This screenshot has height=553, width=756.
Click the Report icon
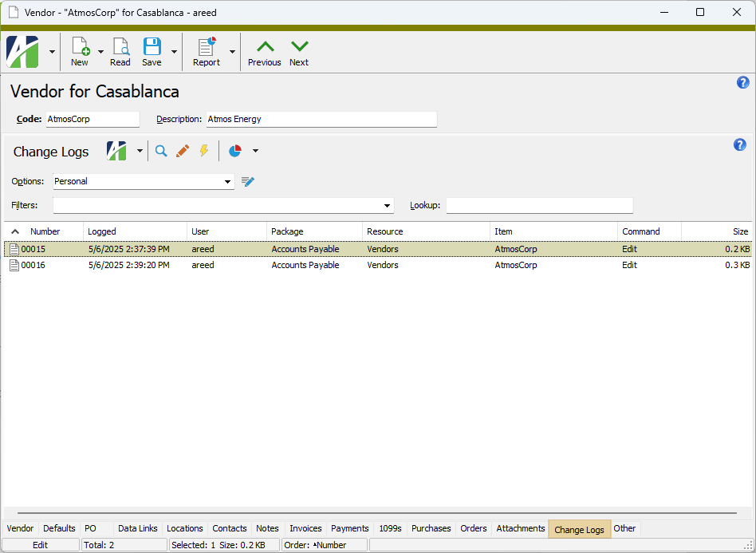tap(207, 46)
